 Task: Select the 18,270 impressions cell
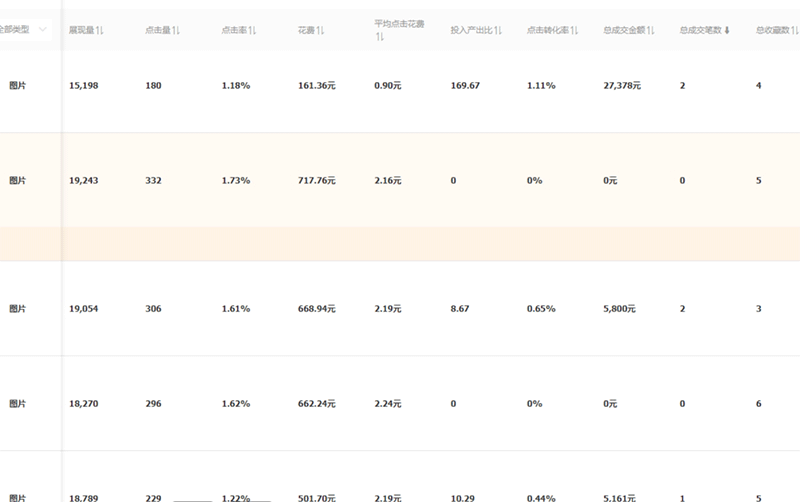click(83, 404)
